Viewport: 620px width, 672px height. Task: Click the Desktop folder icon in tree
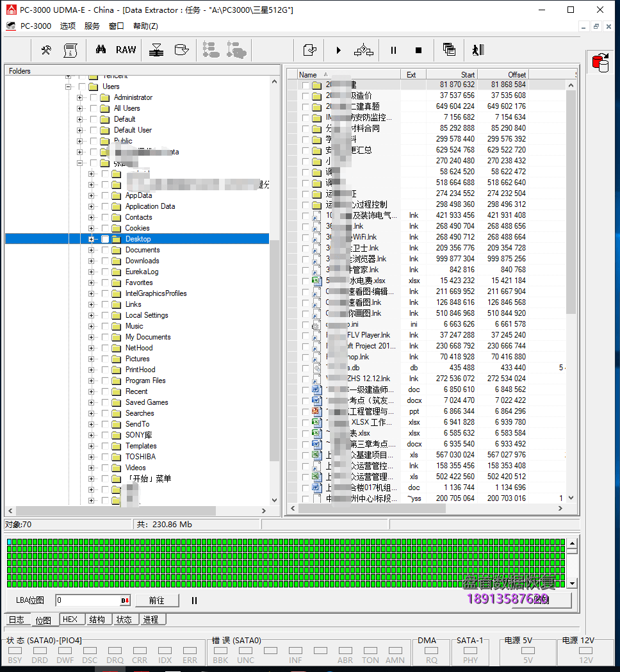117,239
